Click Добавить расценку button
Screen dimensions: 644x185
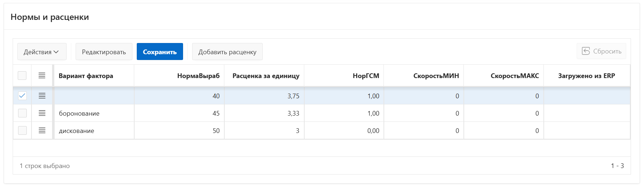[x=227, y=52]
